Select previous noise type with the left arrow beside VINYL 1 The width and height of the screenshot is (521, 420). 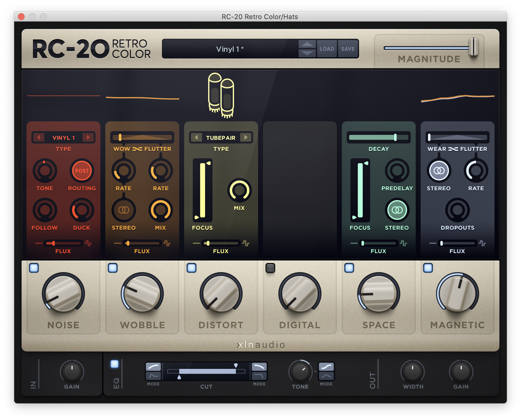39,137
